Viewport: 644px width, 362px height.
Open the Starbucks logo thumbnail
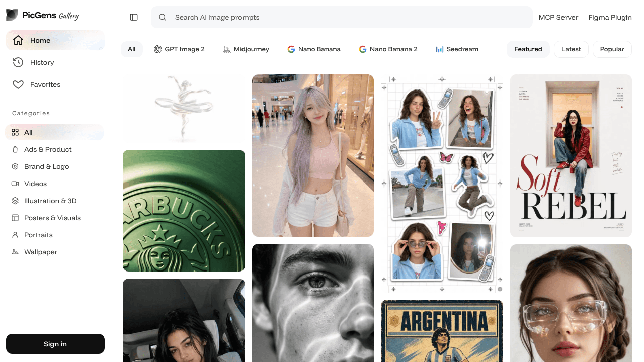[184, 211]
